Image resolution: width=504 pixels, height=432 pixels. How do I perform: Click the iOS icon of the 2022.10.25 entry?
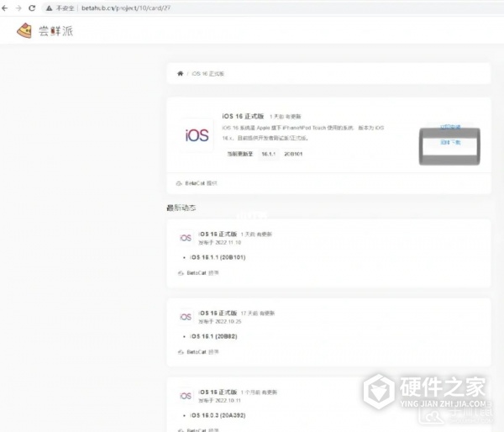pyautogui.click(x=186, y=317)
